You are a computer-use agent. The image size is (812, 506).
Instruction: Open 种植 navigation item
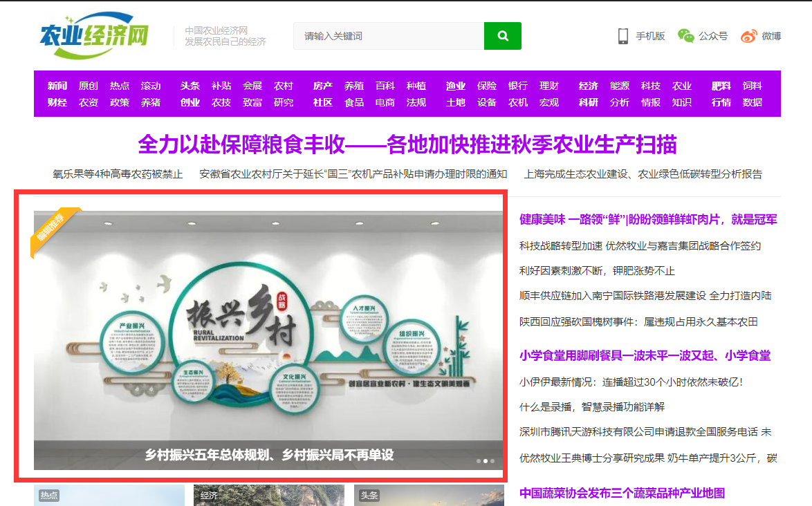(x=416, y=86)
